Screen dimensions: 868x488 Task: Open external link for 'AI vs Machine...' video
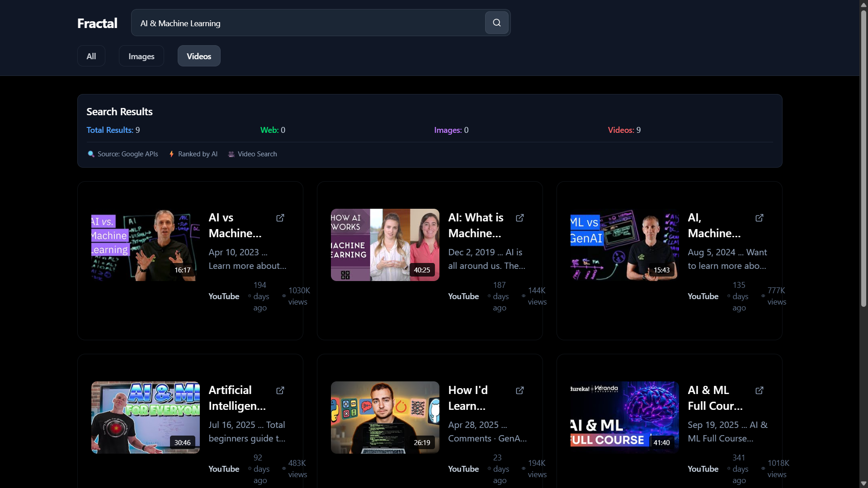coord(280,218)
